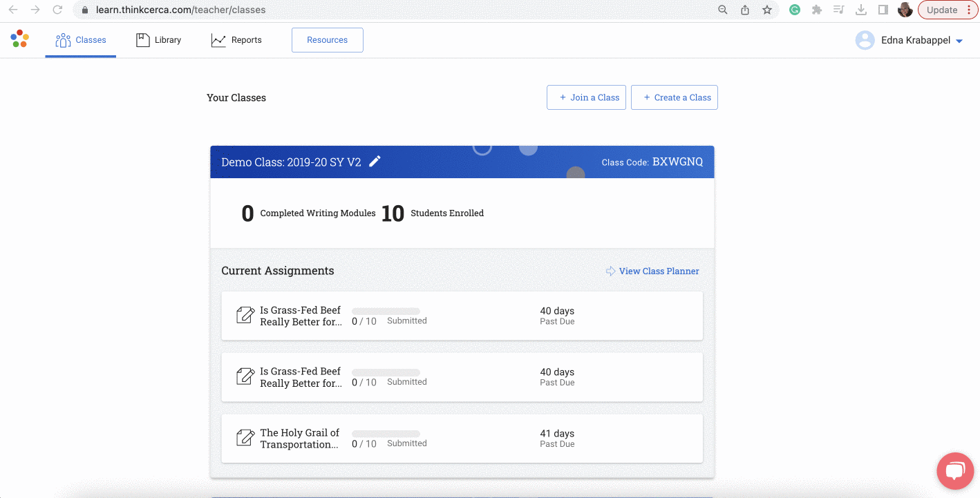Screen dimensions: 980x498
Task: Expand the Edna Krabappel account dropdown arrow
Action: click(959, 41)
